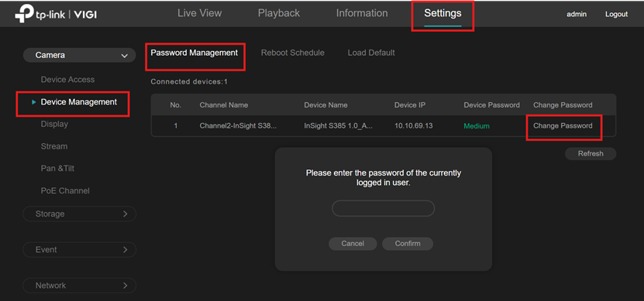
Task: Click Cancel in the password dialog
Action: click(x=353, y=244)
